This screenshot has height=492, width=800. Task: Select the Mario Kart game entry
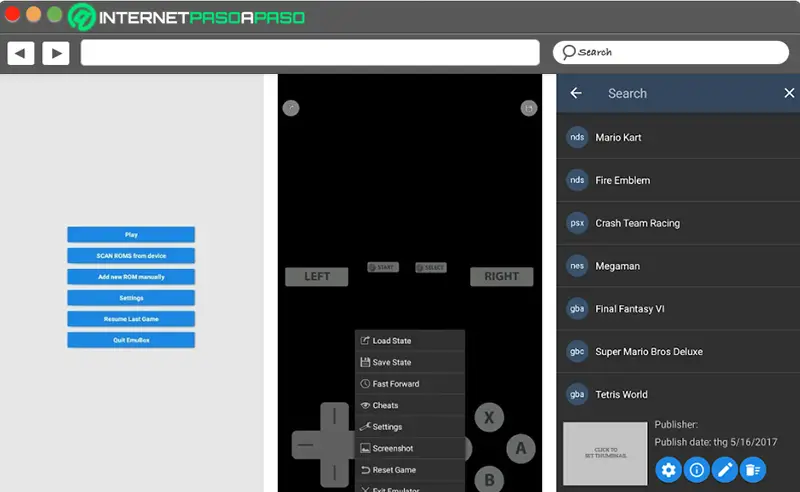coord(679,137)
